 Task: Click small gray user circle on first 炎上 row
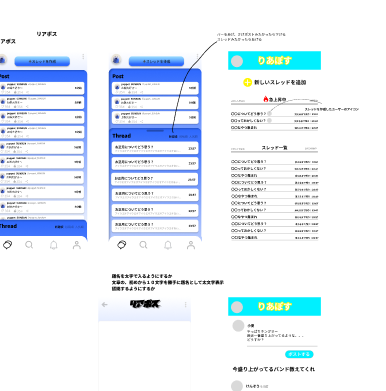coord(269,114)
